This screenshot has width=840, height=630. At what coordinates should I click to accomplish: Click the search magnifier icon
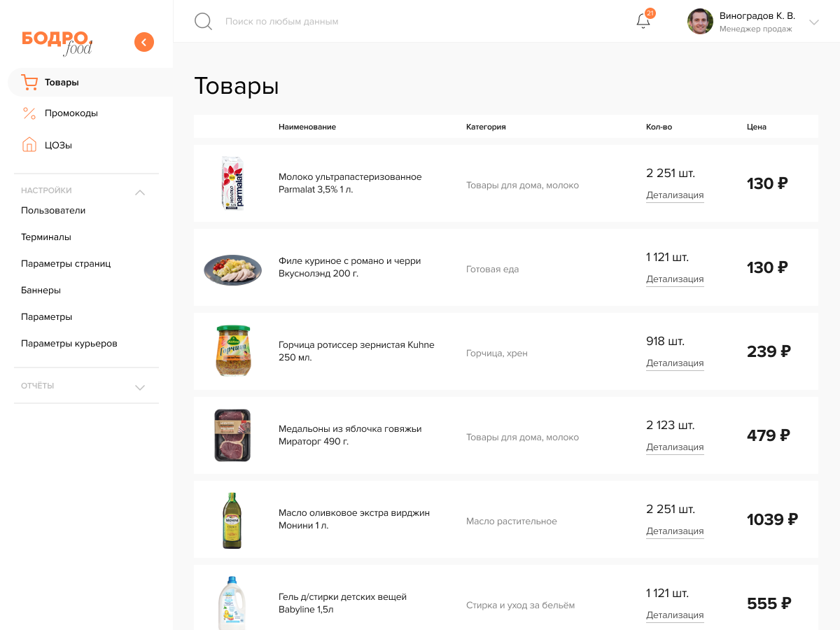pos(203,21)
